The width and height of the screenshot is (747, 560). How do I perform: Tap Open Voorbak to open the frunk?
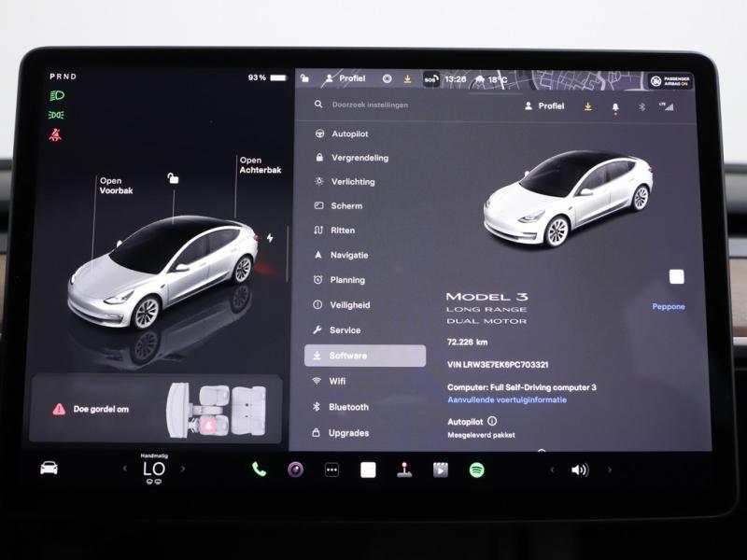(x=116, y=186)
